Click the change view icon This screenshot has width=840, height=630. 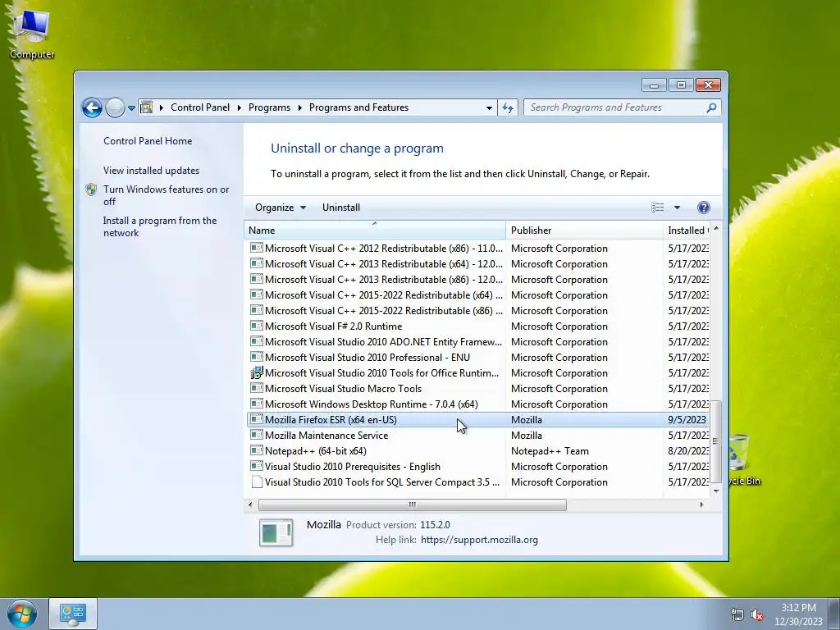(x=657, y=208)
